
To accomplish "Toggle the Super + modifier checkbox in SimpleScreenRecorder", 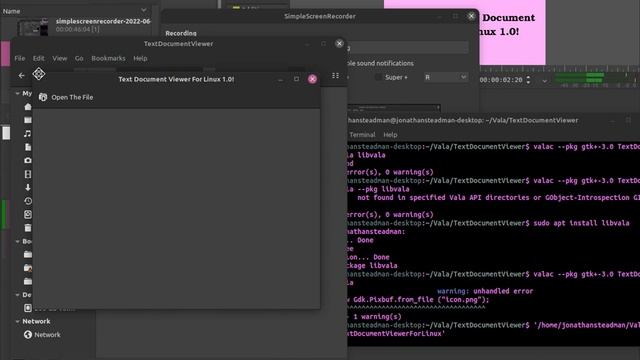I will coord(378,77).
